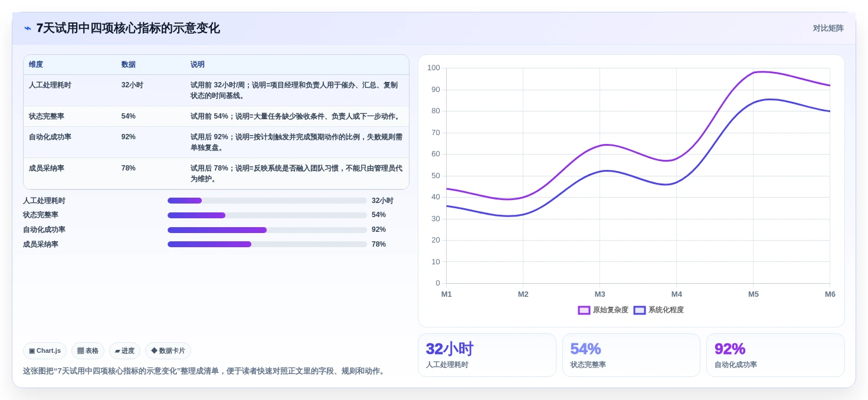
Task: Select 成员采纳率 table row cell
Action: [x=47, y=168]
